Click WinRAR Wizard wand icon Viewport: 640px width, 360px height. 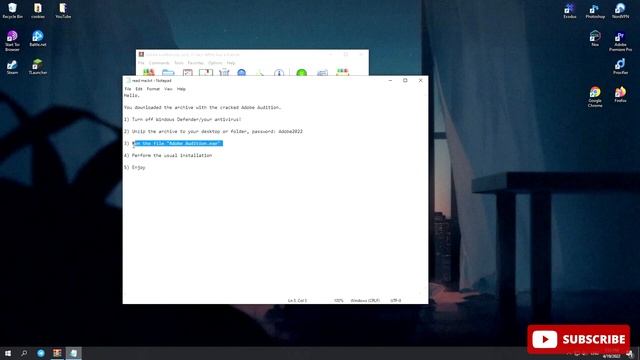(260, 73)
